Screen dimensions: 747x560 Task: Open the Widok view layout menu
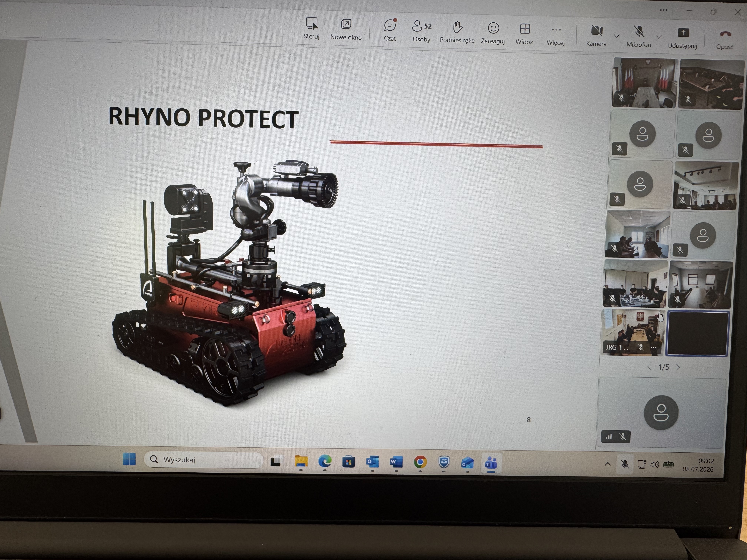[524, 34]
